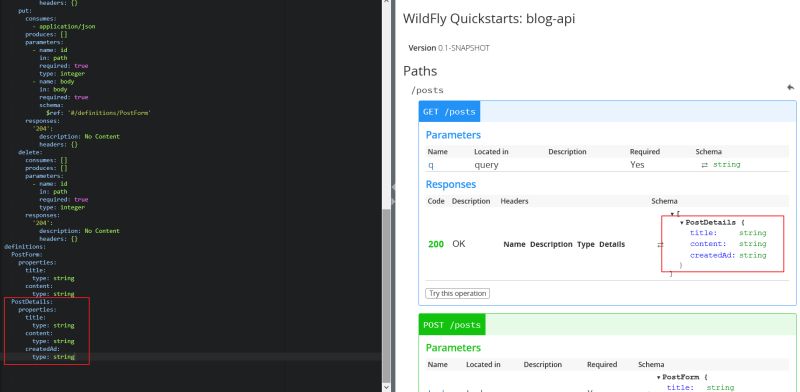800x392 pixels.
Task: Click the WildFly Quickstarts: blog-api title
Action: [489, 19]
